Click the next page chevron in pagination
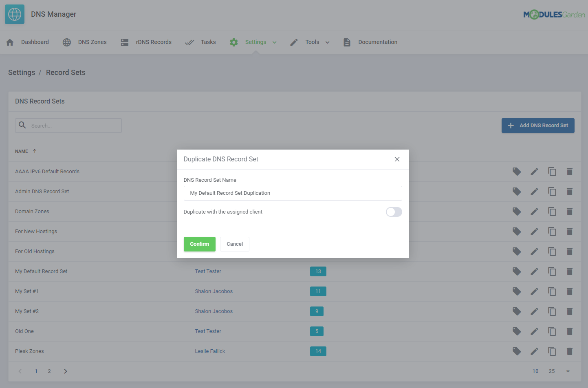 [65, 371]
